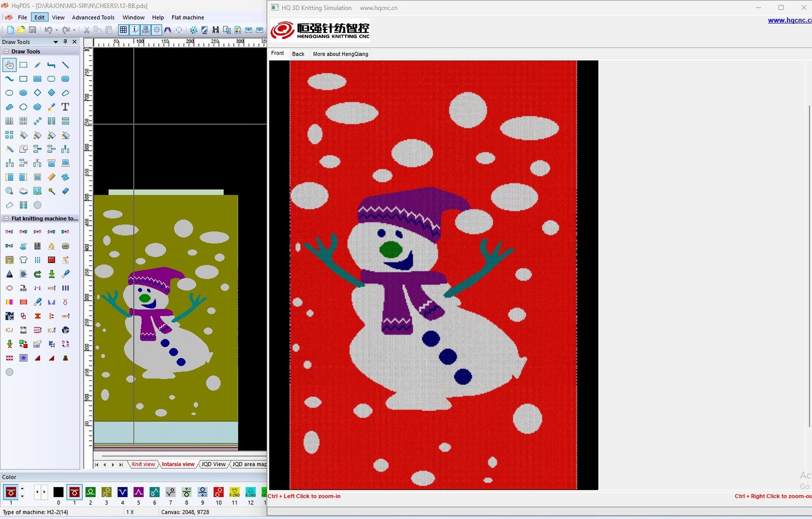
Task: Collapse the Draw Tools section
Action: click(x=6, y=51)
